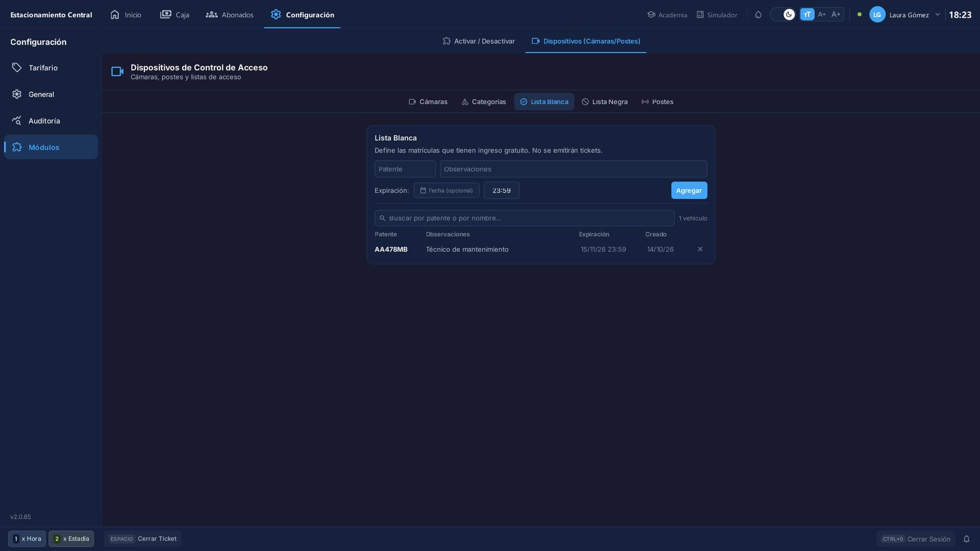Open Inicio home page
The image size is (980, 551).
click(126, 15)
